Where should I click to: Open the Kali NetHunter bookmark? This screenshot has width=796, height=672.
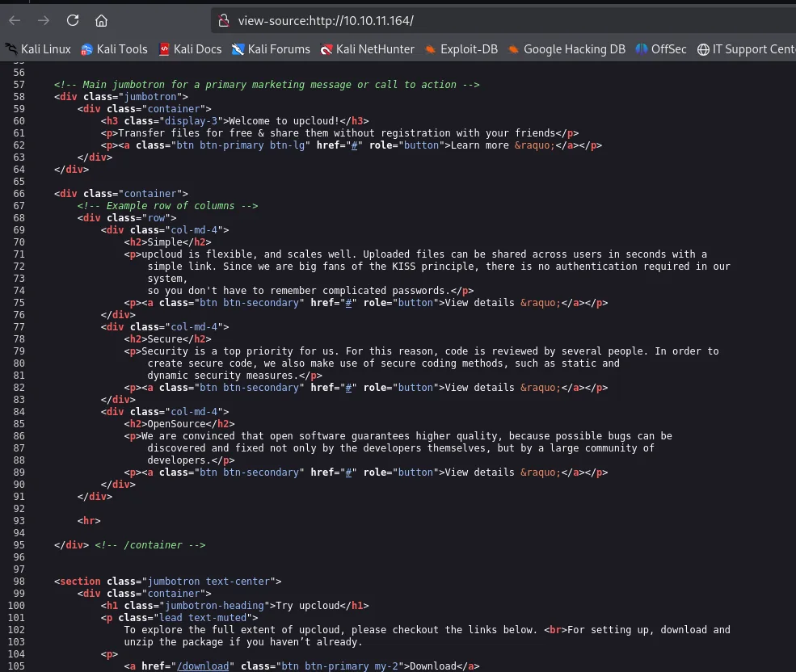pyautogui.click(x=368, y=49)
